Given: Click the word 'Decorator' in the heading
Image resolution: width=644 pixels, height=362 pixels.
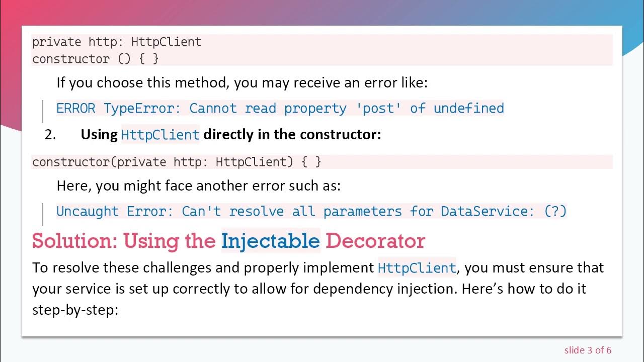Looking at the screenshot, I should pos(375,241).
